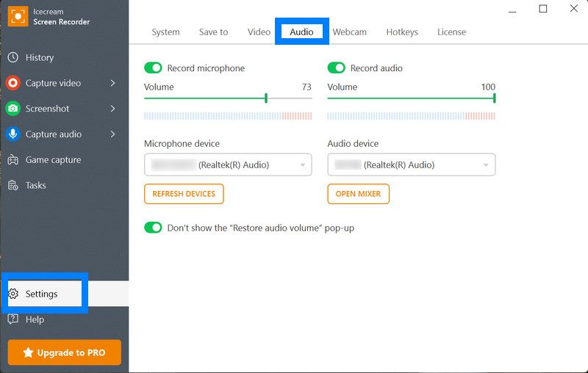Click the History clock icon
Image resolution: width=588 pixels, height=373 pixels.
click(12, 57)
